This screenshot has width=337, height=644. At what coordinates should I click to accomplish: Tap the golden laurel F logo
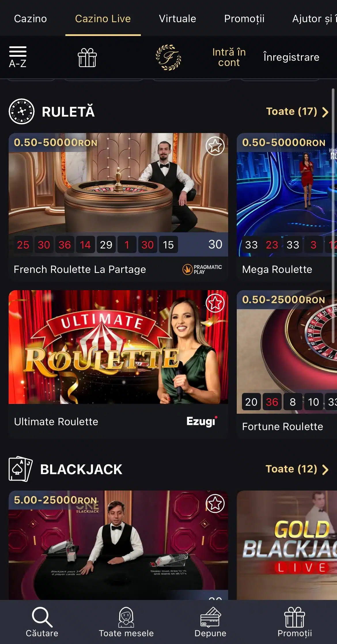click(x=168, y=57)
